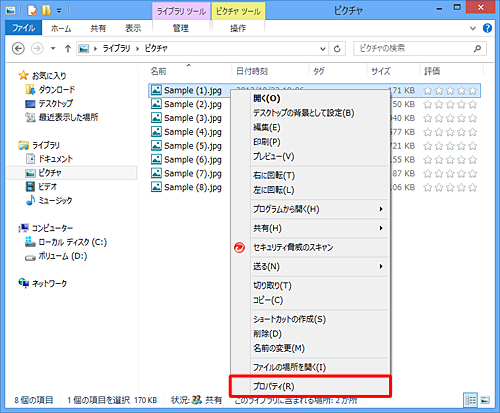Refresh the ピクチャ folder view
This screenshot has width=500, height=413.
tap(337, 49)
